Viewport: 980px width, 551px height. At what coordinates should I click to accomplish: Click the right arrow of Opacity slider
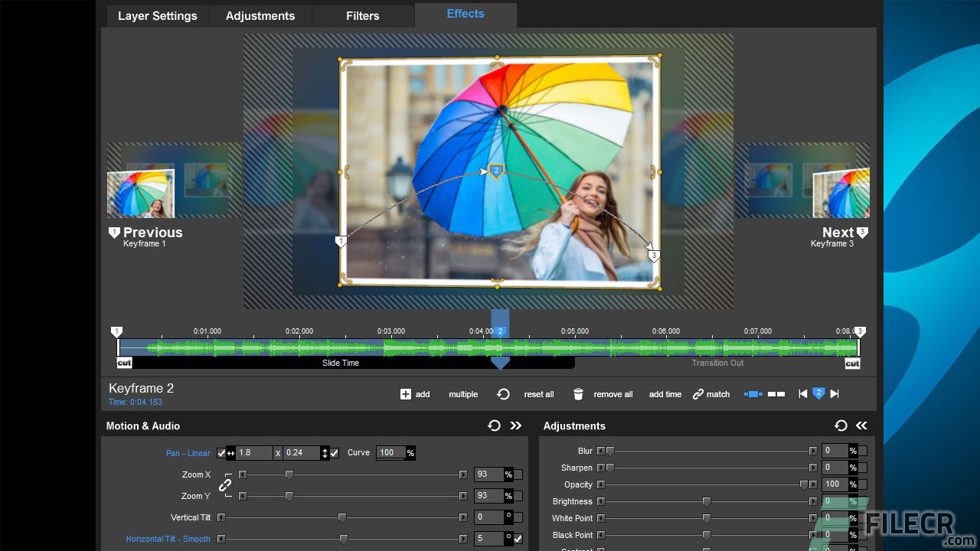point(813,484)
